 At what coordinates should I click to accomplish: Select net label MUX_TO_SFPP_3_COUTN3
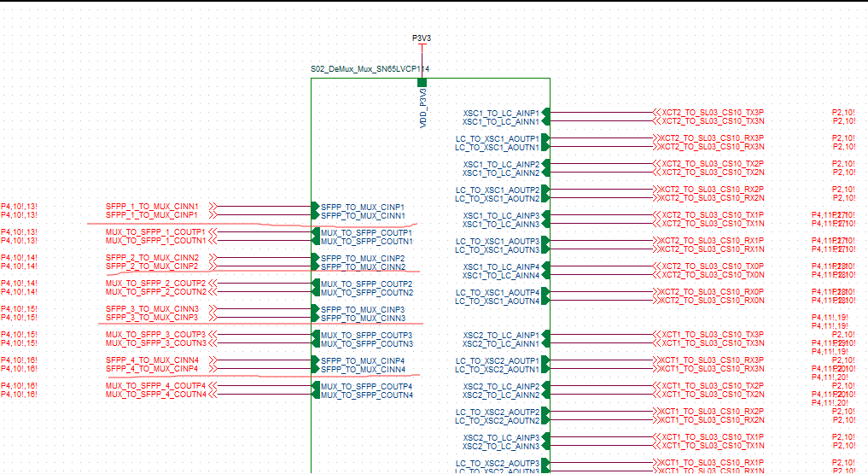(155, 342)
